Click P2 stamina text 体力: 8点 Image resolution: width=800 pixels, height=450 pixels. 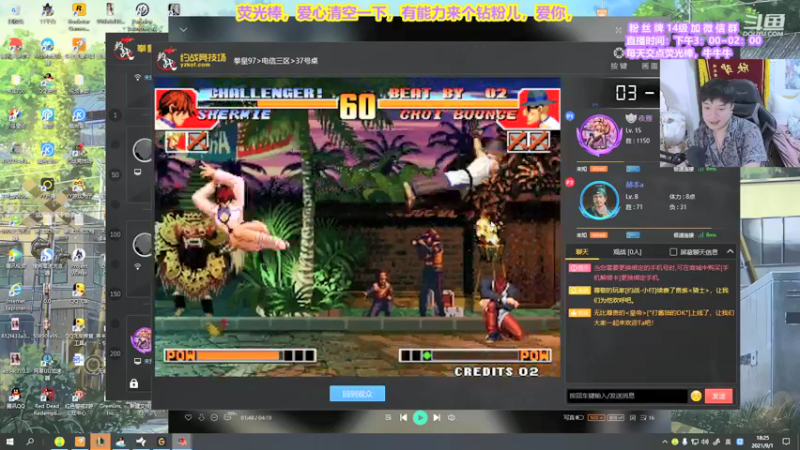[682, 196]
